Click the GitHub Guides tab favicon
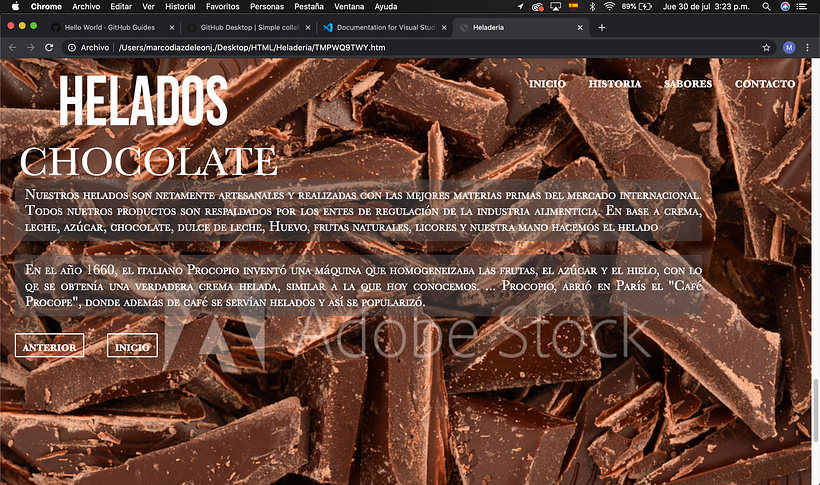 pyautogui.click(x=55, y=27)
